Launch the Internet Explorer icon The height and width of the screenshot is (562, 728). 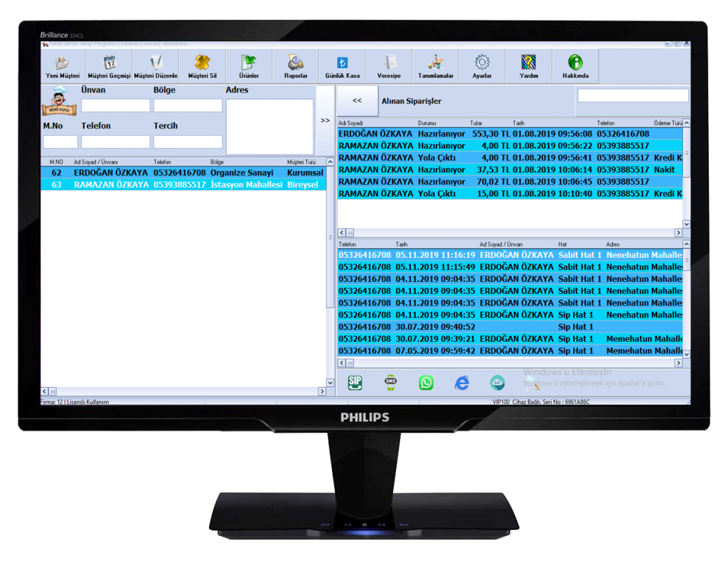462,382
